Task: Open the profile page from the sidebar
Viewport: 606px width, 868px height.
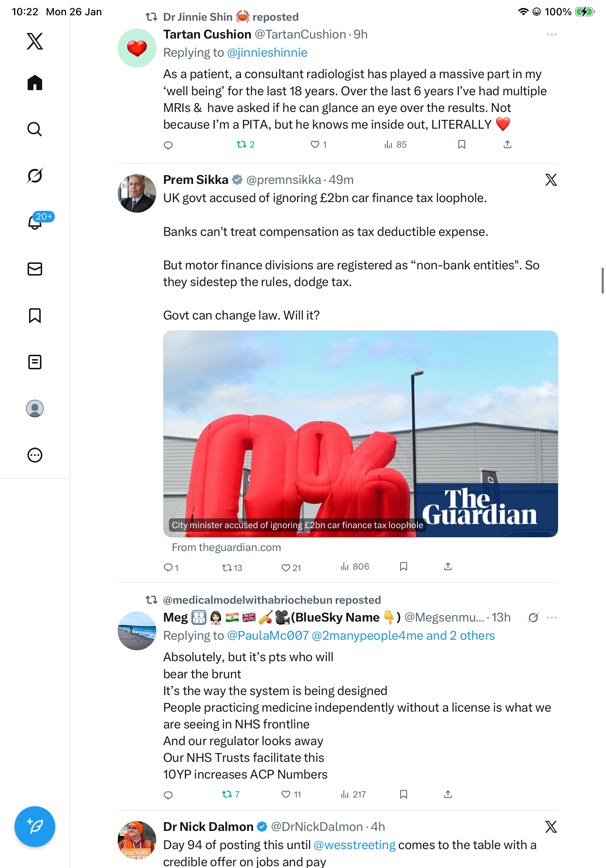Action: (x=35, y=409)
